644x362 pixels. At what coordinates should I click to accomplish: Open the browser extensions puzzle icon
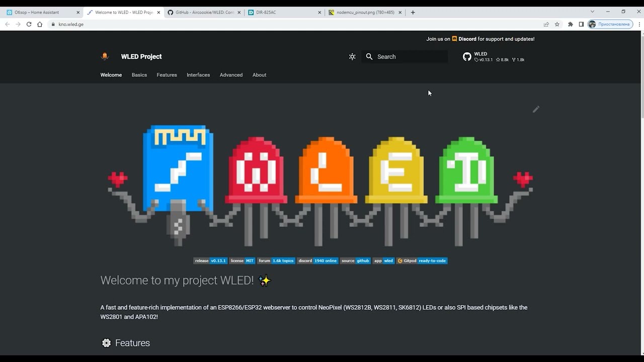point(570,24)
